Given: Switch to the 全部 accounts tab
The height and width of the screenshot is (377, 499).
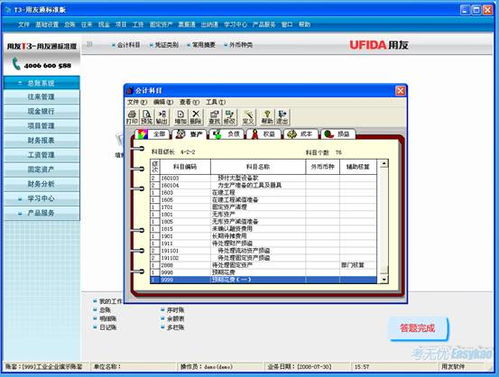Looking at the screenshot, I should pyautogui.click(x=152, y=134).
